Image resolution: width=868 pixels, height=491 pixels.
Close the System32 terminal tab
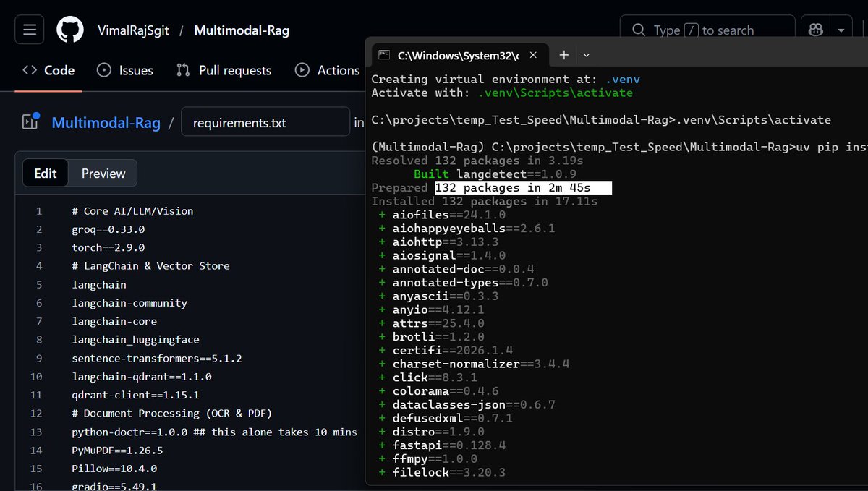(534, 54)
